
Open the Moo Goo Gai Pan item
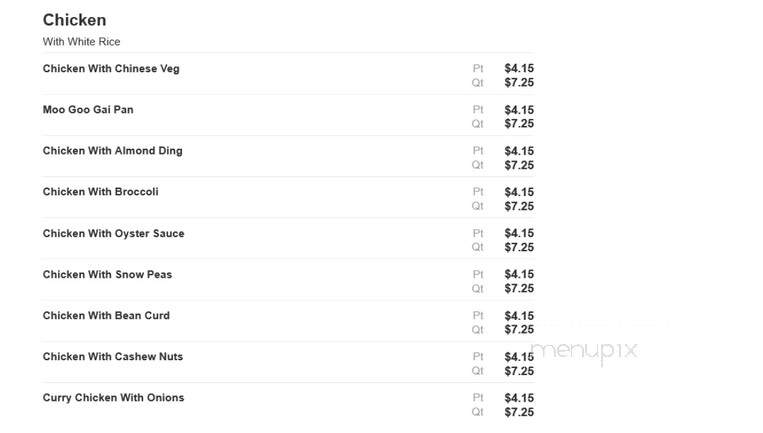(x=88, y=109)
